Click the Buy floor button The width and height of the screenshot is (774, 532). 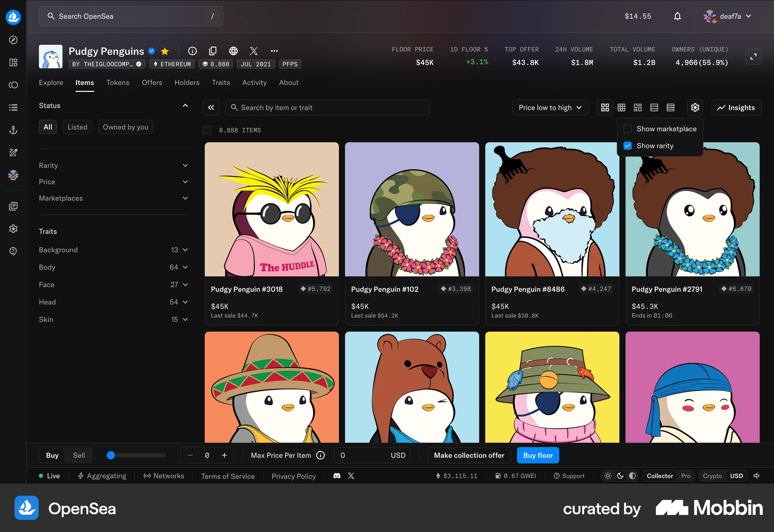click(538, 455)
